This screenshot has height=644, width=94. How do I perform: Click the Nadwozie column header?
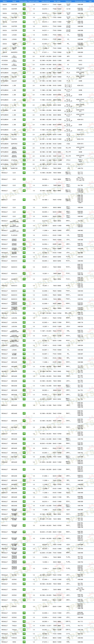[68, 1]
